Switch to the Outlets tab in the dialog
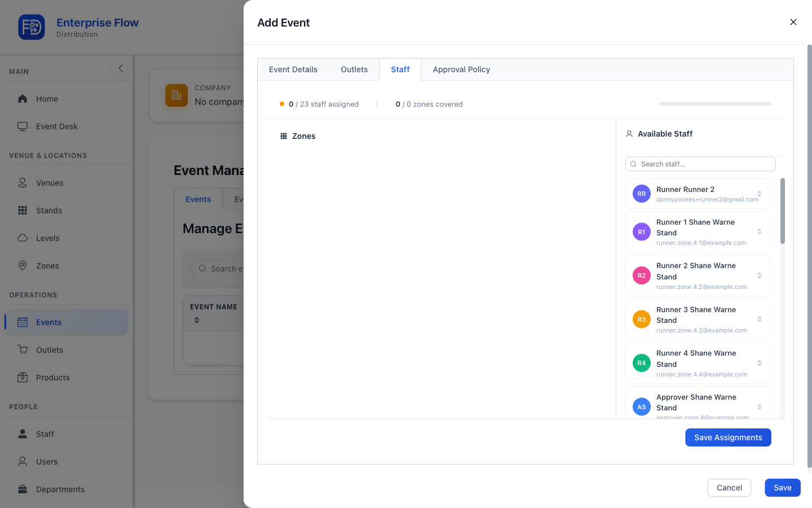 [x=354, y=69]
